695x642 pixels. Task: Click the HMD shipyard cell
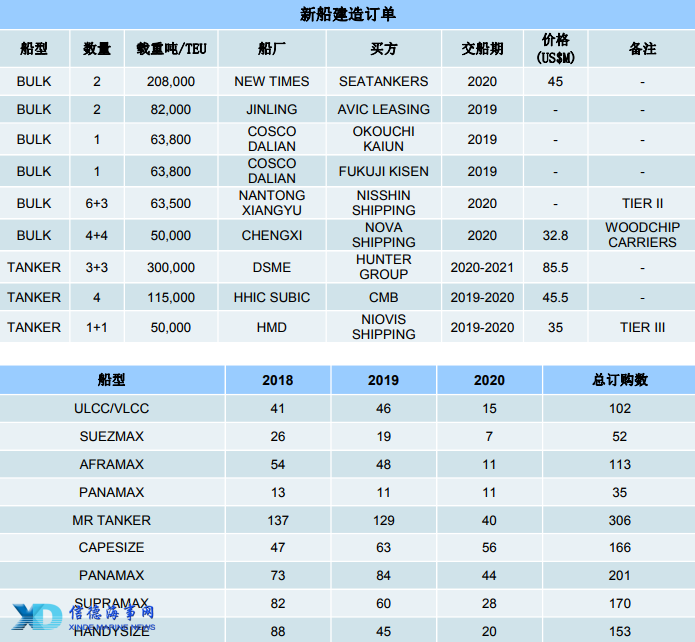272,327
